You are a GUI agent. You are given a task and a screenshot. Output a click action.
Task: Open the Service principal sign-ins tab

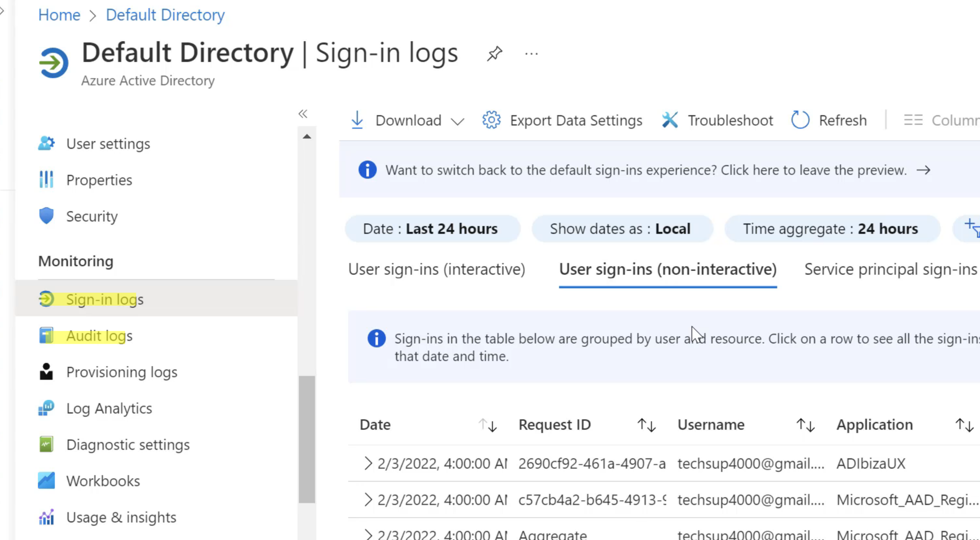890,269
